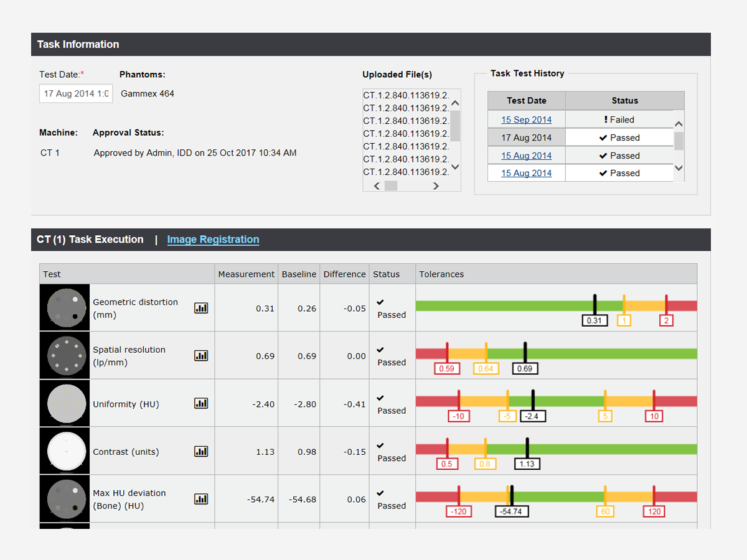Click the 0.31 tolerance marker on Geometric distortion
Viewport: 747px width, 560px height.
594,320
